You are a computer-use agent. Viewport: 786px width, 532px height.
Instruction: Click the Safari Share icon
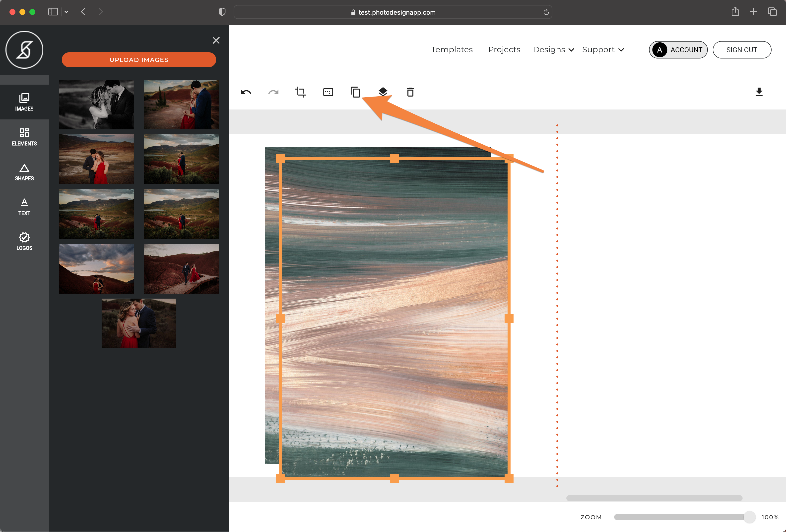pyautogui.click(x=735, y=11)
